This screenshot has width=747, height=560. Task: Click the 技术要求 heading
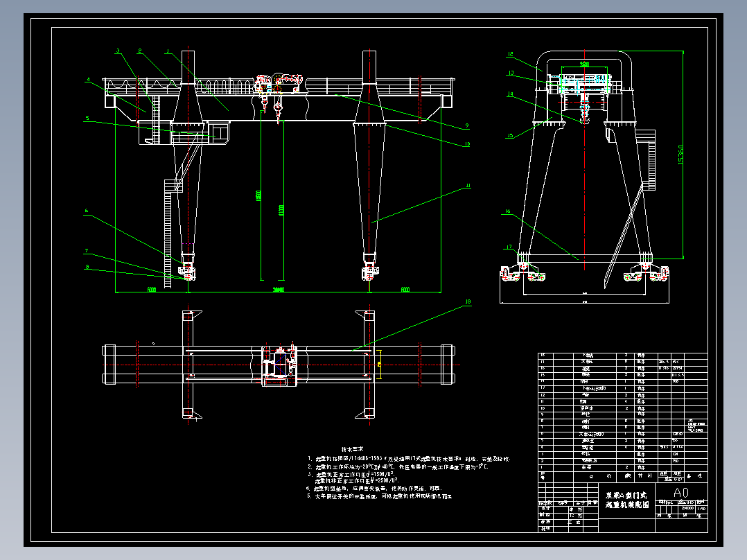tap(352, 449)
